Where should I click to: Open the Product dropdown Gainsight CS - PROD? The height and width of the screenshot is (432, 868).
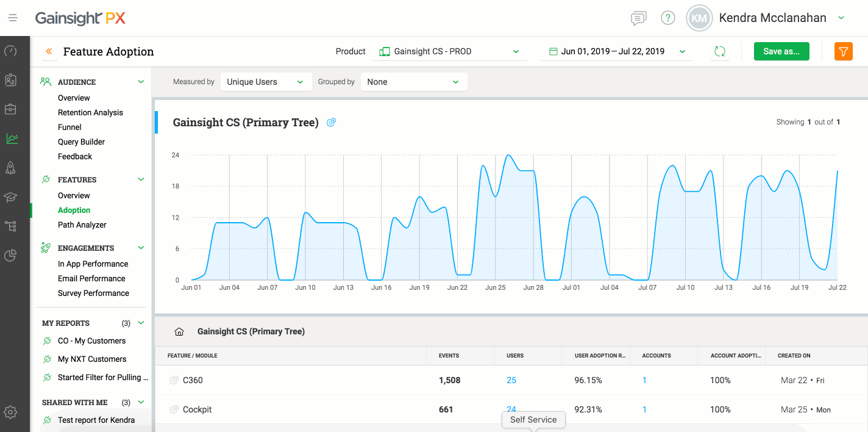point(449,52)
